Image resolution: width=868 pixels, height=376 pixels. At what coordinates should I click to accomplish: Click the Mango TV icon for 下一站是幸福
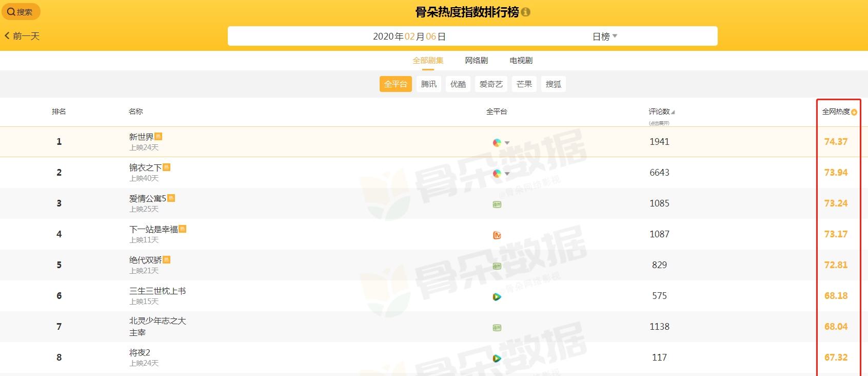point(497,235)
